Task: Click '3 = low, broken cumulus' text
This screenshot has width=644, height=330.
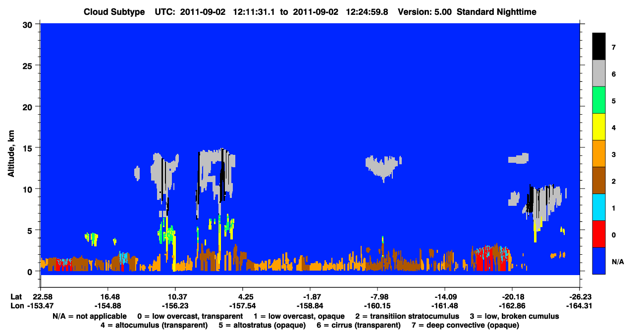Action: (514, 316)
